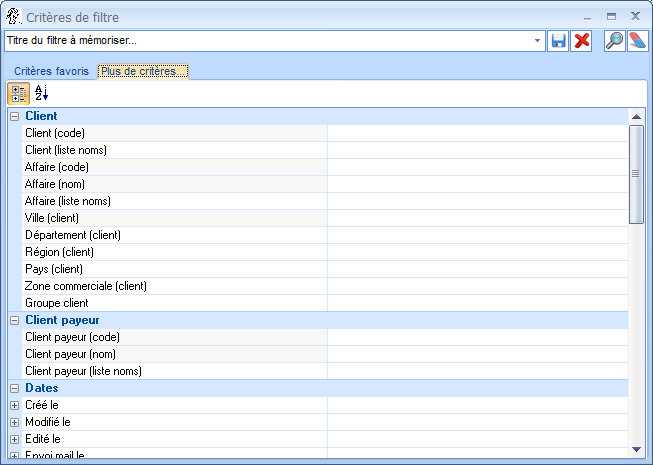The image size is (653, 465).
Task: Collapse the Client category
Action: click(x=14, y=117)
